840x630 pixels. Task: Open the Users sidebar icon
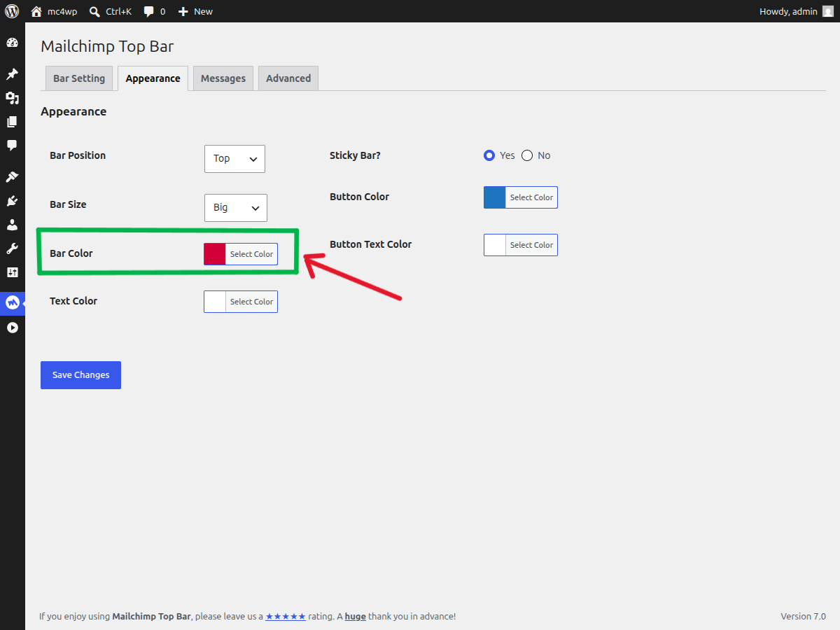[12, 225]
